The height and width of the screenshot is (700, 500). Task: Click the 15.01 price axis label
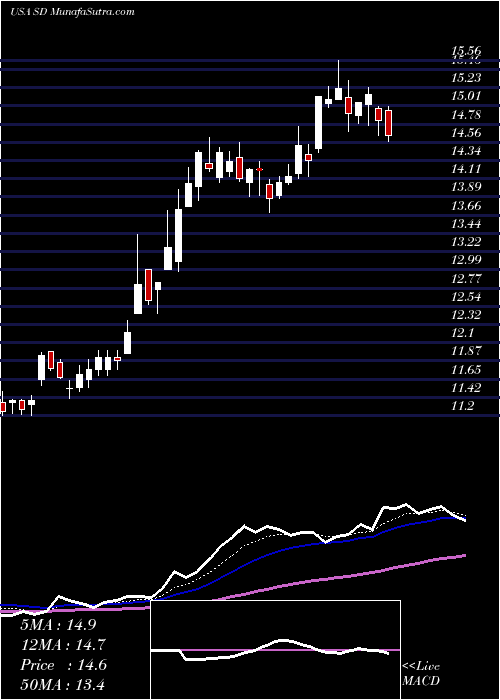pyautogui.click(x=467, y=96)
